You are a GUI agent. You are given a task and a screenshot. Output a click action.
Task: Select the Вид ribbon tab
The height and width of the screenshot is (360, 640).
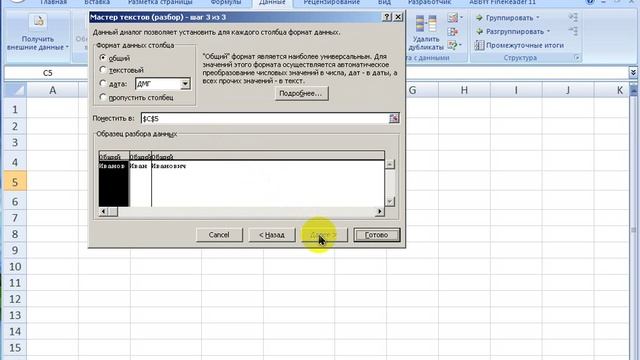[x=384, y=2]
